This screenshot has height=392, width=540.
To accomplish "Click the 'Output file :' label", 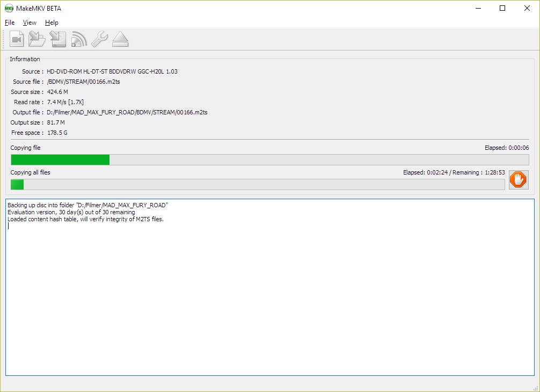I will coord(28,112).
